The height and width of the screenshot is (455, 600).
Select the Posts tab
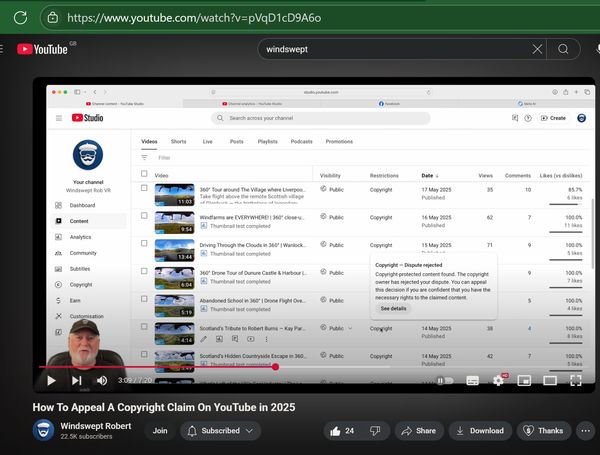[x=236, y=141]
